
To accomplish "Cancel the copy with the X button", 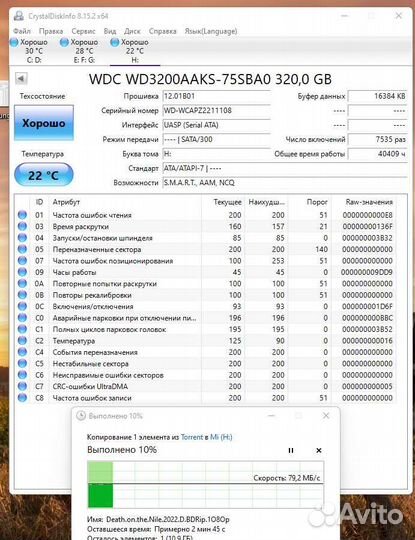I will pyautogui.click(x=319, y=450).
